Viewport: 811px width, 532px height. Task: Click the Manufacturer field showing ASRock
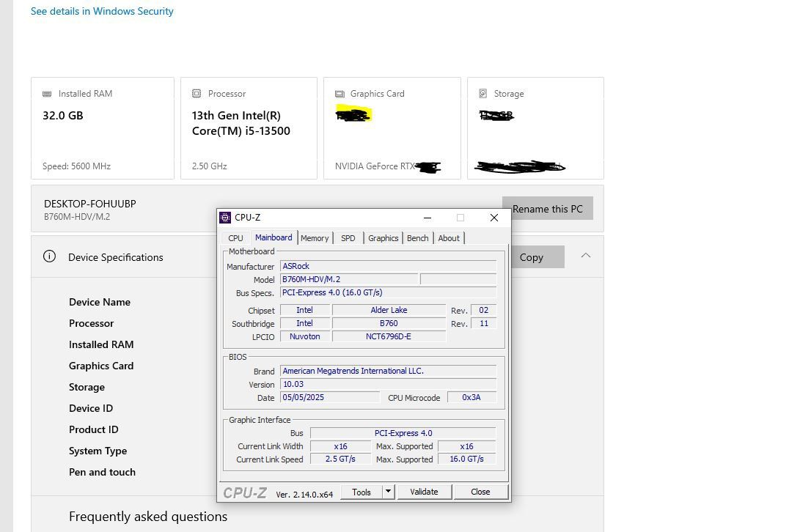(388, 266)
